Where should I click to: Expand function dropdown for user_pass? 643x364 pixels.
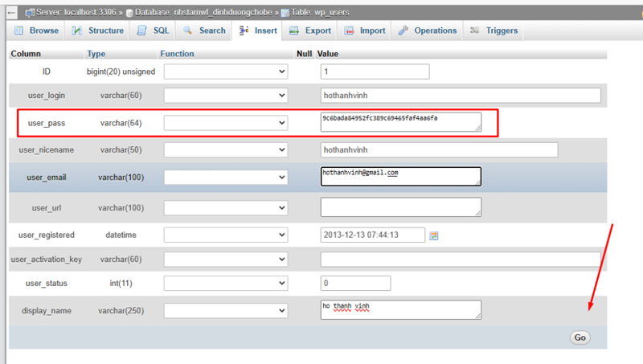click(226, 123)
